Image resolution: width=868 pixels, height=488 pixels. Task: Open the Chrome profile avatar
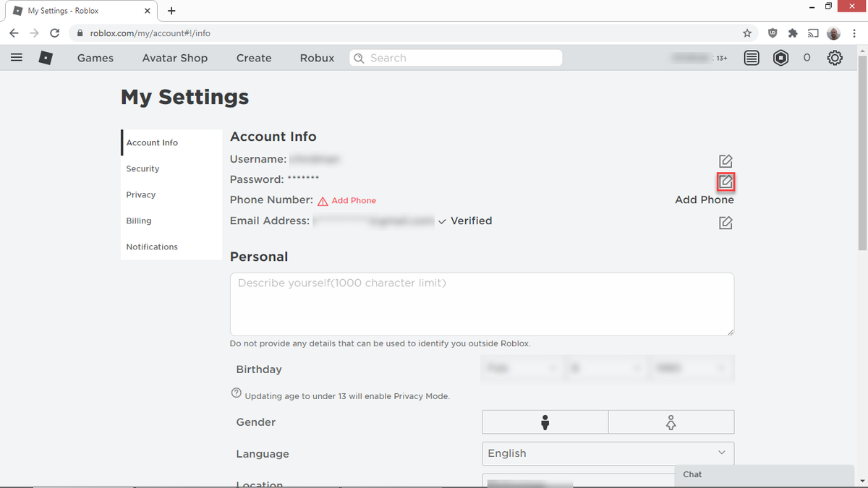834,33
